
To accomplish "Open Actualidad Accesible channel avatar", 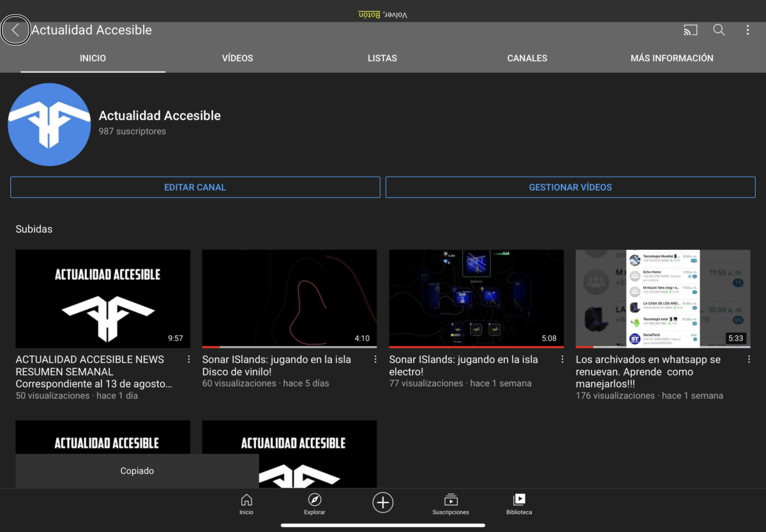I will (x=49, y=124).
